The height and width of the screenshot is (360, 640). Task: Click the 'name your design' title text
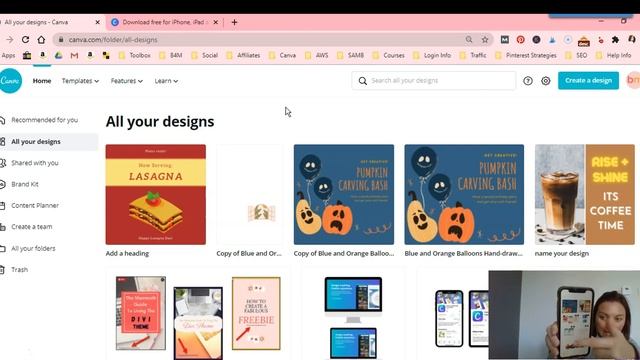tap(562, 253)
